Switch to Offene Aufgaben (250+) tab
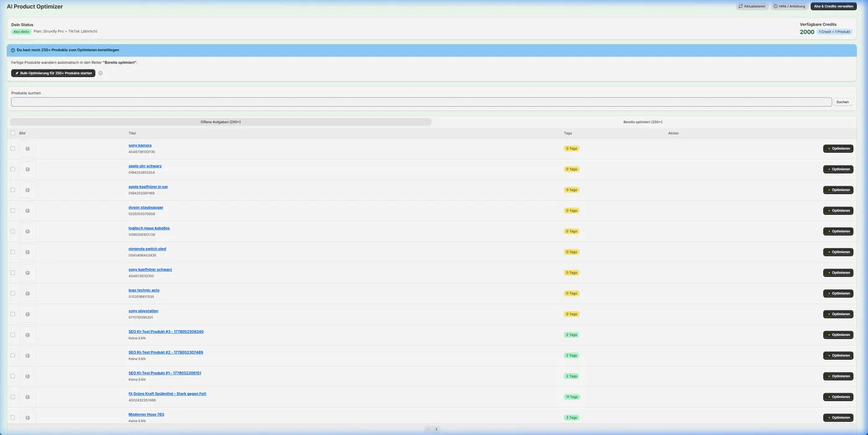The width and height of the screenshot is (868, 435). [221, 122]
